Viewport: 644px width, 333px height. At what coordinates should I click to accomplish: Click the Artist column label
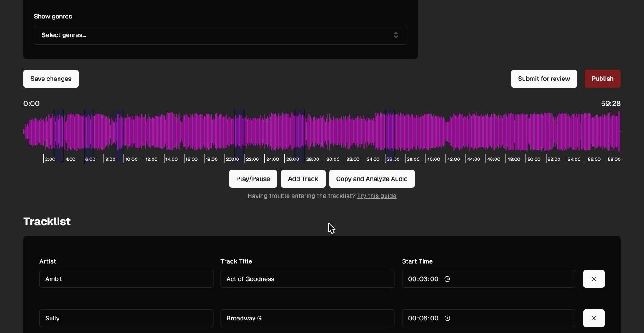pos(47,261)
